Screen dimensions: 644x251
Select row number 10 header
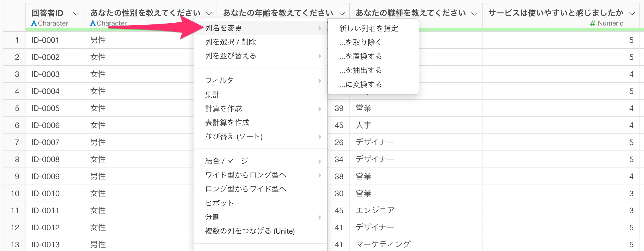[x=15, y=193]
